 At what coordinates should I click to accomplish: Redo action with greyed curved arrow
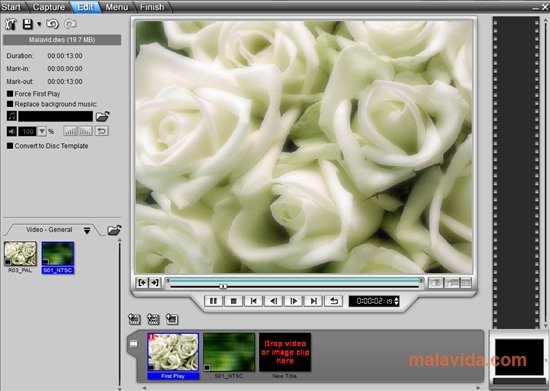pyautogui.click(x=70, y=24)
